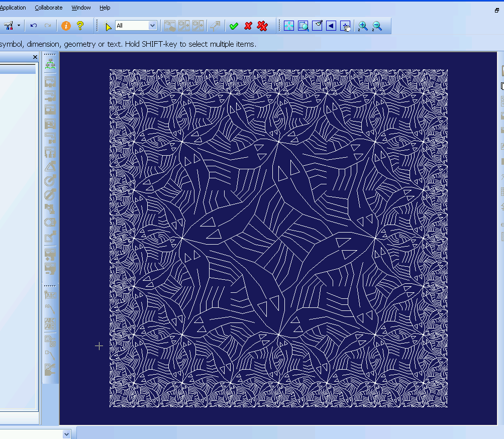Select the yellow arrow selection tool
504x439 pixels.
pos(108,26)
